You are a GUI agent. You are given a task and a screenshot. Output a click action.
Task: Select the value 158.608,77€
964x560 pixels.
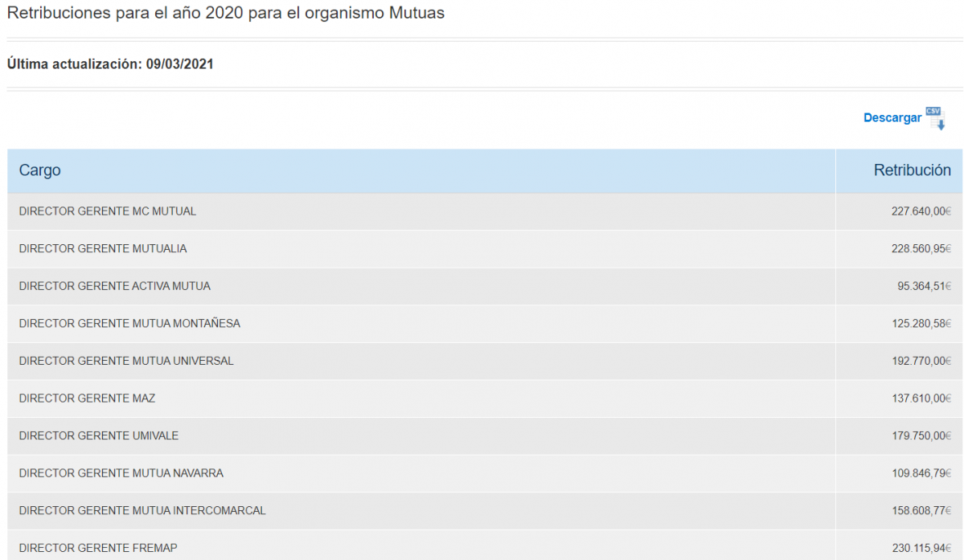click(921, 511)
